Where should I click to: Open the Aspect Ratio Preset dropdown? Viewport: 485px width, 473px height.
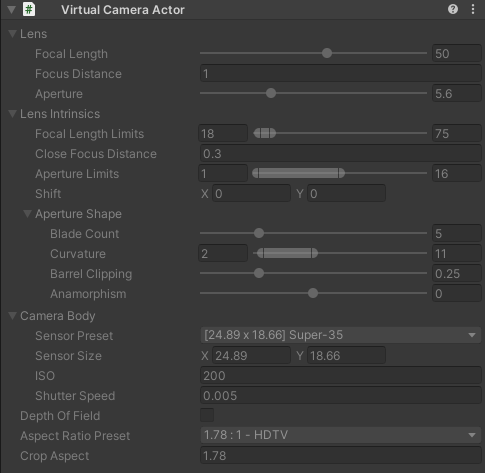(341, 435)
